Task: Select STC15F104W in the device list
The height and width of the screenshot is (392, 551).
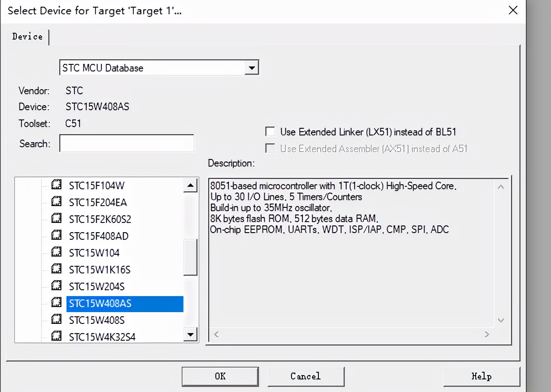Action: [97, 185]
